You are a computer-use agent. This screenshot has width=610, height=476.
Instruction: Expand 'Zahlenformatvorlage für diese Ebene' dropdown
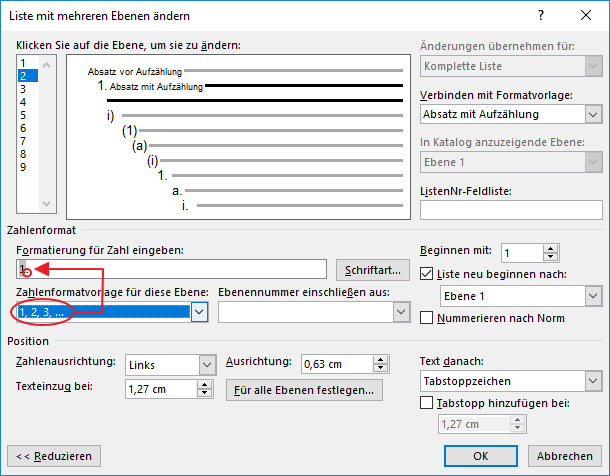(198, 312)
